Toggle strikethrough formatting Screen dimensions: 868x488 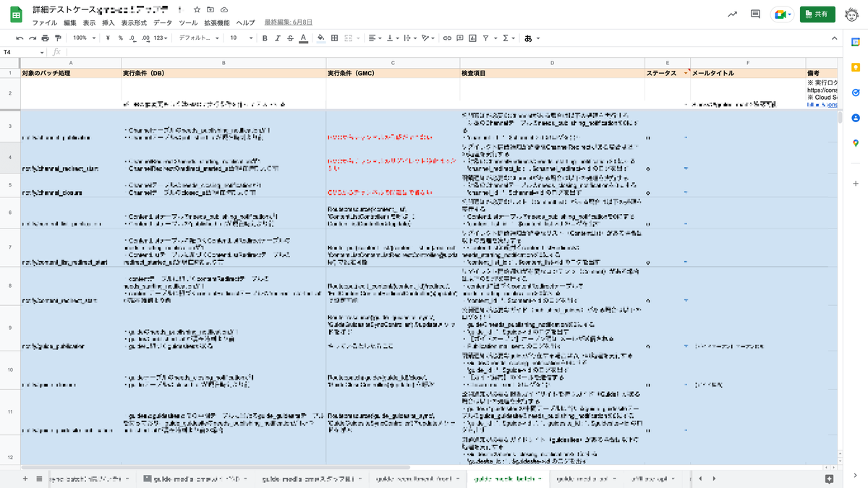(290, 38)
